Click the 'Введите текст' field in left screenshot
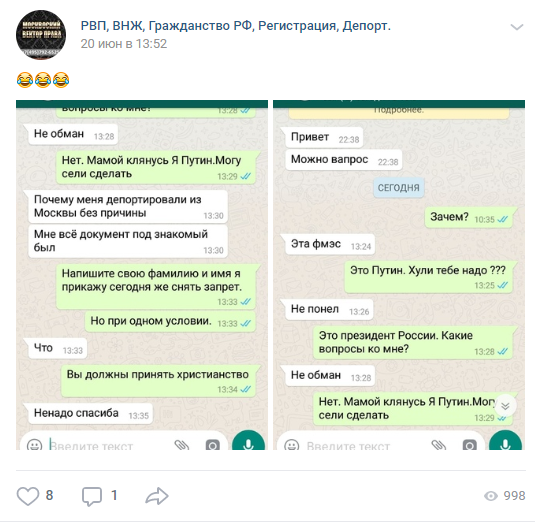The height and width of the screenshot is (522, 535). (109, 445)
